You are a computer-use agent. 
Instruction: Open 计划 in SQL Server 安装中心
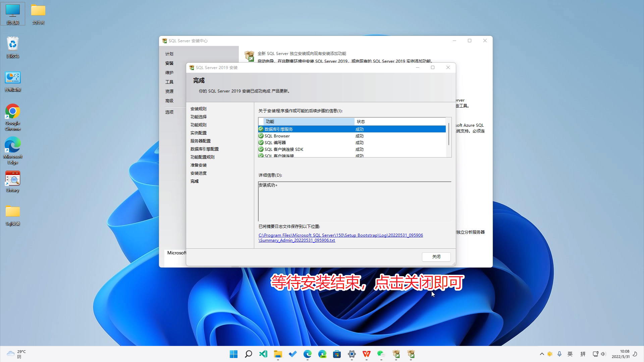(x=169, y=54)
